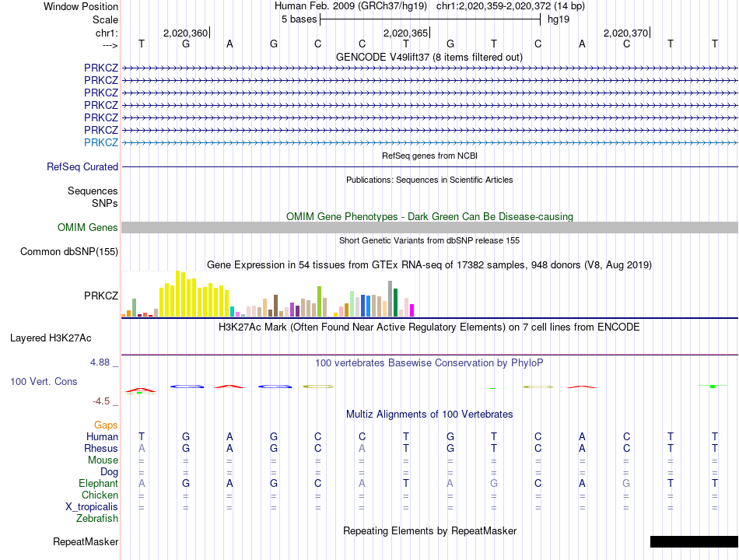Click the 2,020,360 coordinate tick label

pos(185,33)
